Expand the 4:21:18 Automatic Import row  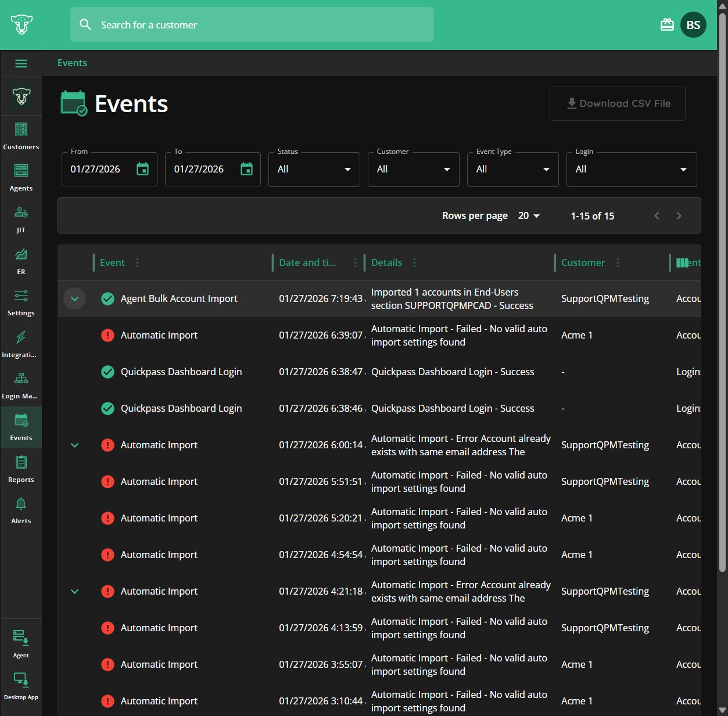pos(74,591)
